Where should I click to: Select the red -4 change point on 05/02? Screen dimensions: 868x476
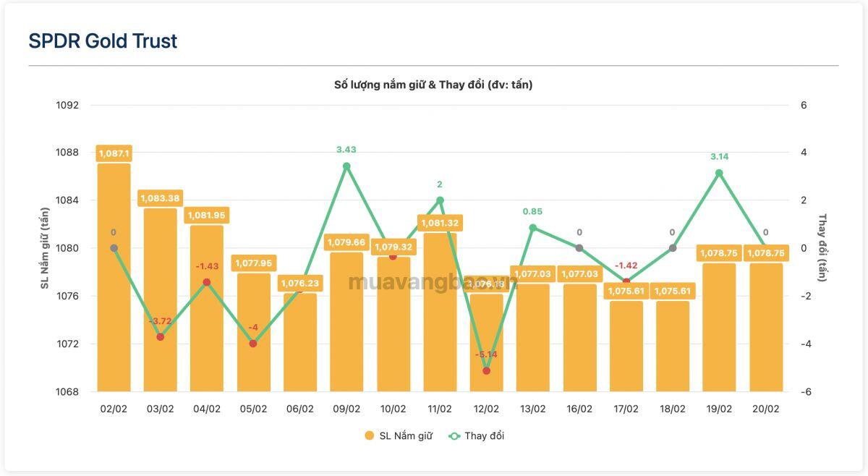[253, 344]
